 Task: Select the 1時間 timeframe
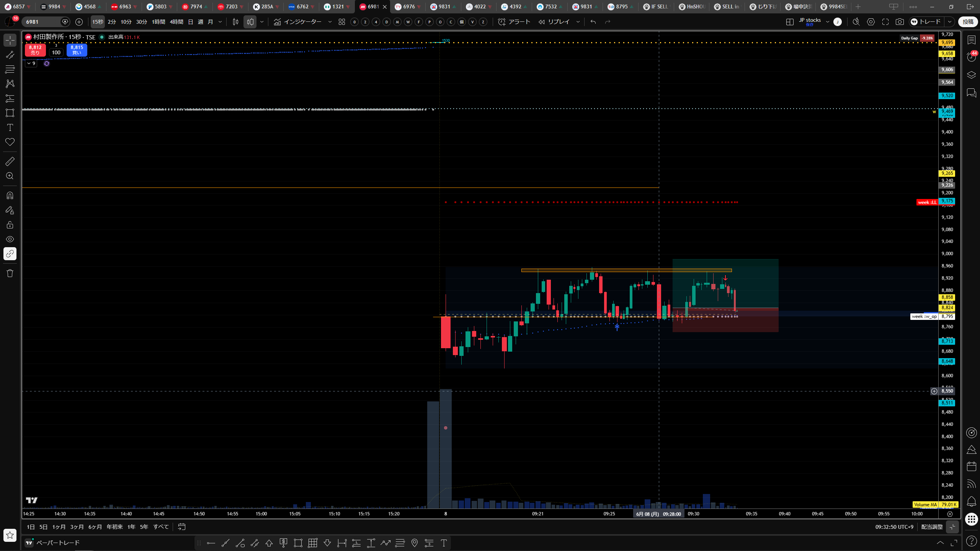click(158, 22)
